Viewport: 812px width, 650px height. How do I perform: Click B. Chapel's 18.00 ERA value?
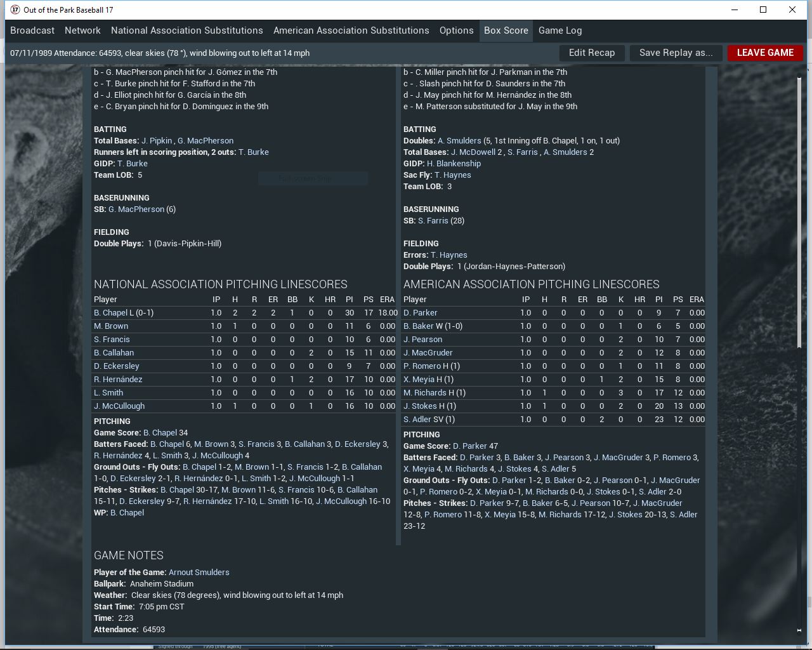coord(388,313)
